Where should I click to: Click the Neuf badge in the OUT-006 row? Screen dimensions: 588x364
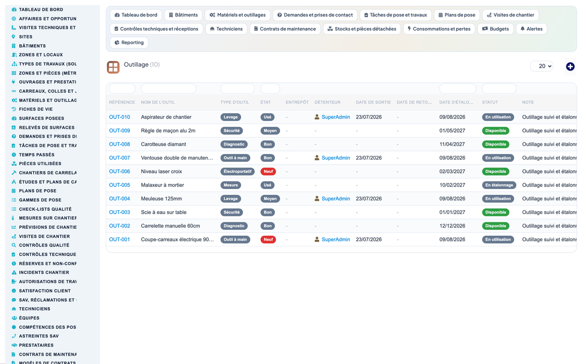(x=268, y=171)
